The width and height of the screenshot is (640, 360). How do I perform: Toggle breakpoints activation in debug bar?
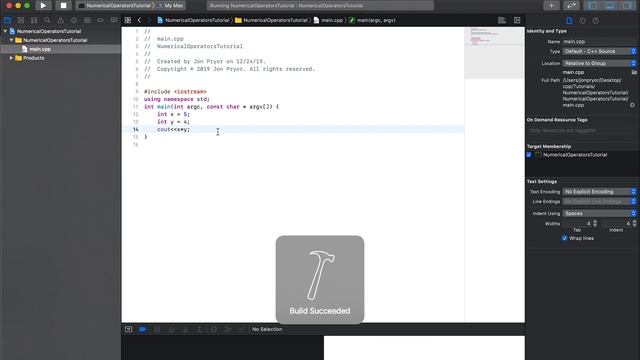coord(142,329)
